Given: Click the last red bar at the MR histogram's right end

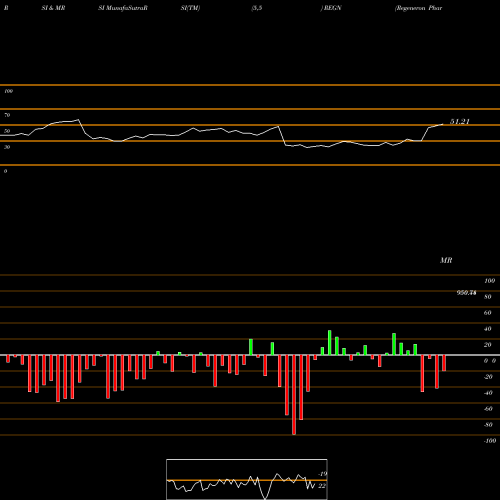Looking at the screenshot, I should (x=444, y=363).
